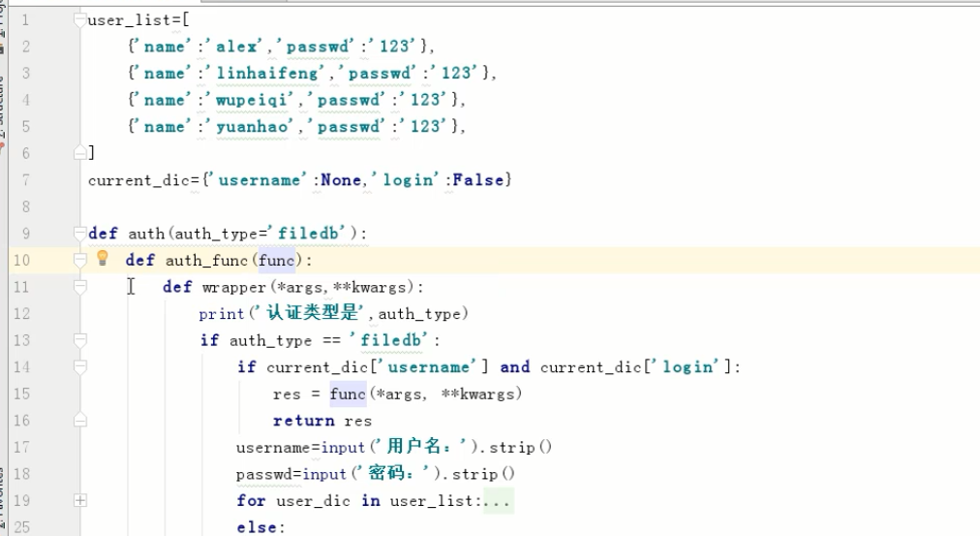Click the yellow lightbulb intention icon
Screen dimensions: 980x536
(x=103, y=258)
